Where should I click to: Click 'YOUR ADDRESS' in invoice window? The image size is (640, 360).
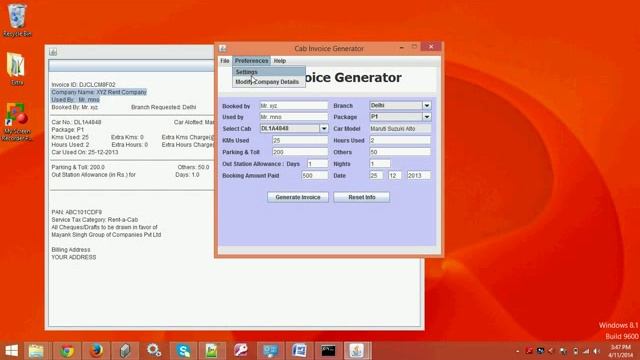point(74,257)
